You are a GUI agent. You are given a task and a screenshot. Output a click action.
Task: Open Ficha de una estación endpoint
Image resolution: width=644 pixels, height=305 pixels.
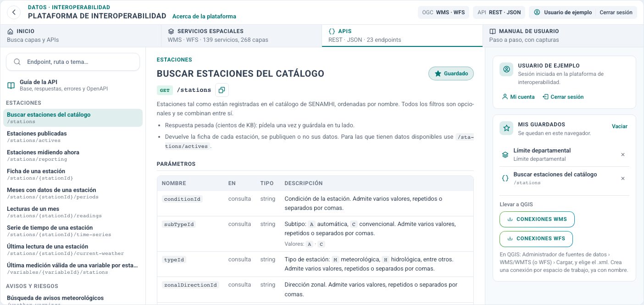pos(73,175)
